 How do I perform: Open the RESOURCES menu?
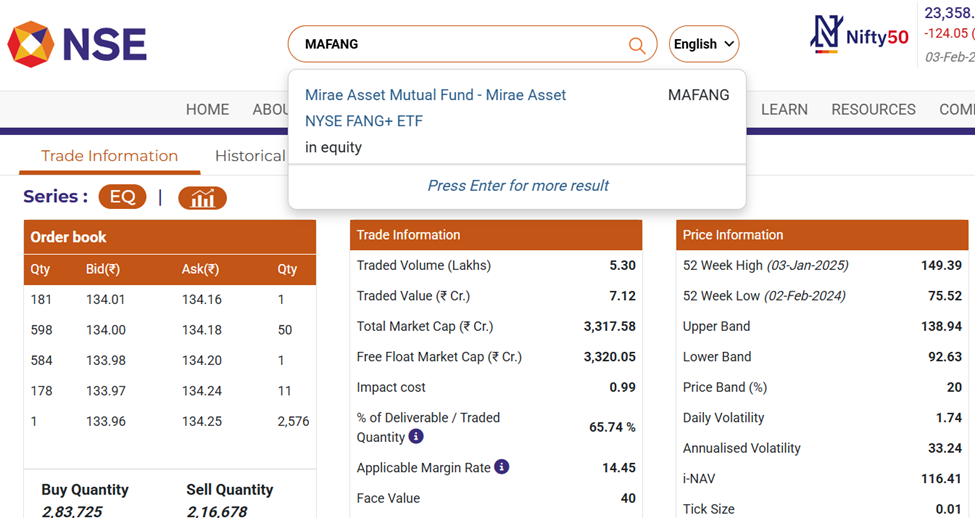[x=873, y=109]
